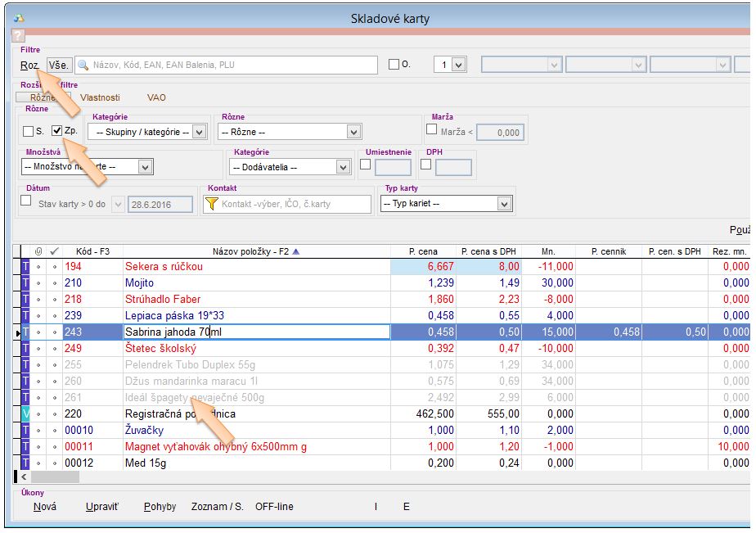Viewport: 756px width, 533px height.
Task: Enable the Marža checkbox
Action: (x=432, y=129)
